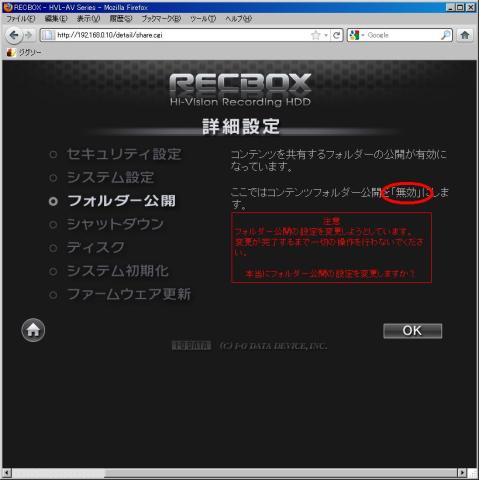This screenshot has width=479, height=480.
Task: Click the bullet beside ディスク
Action: (53, 248)
